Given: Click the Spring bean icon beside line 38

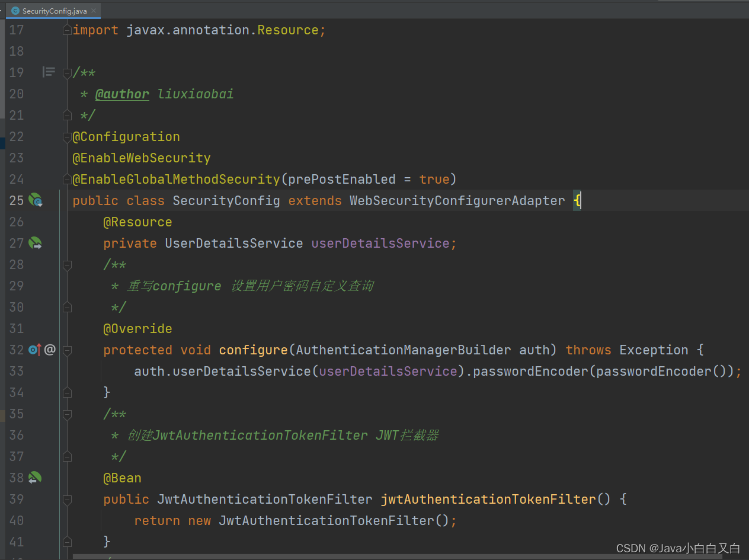Looking at the screenshot, I should click(x=36, y=478).
